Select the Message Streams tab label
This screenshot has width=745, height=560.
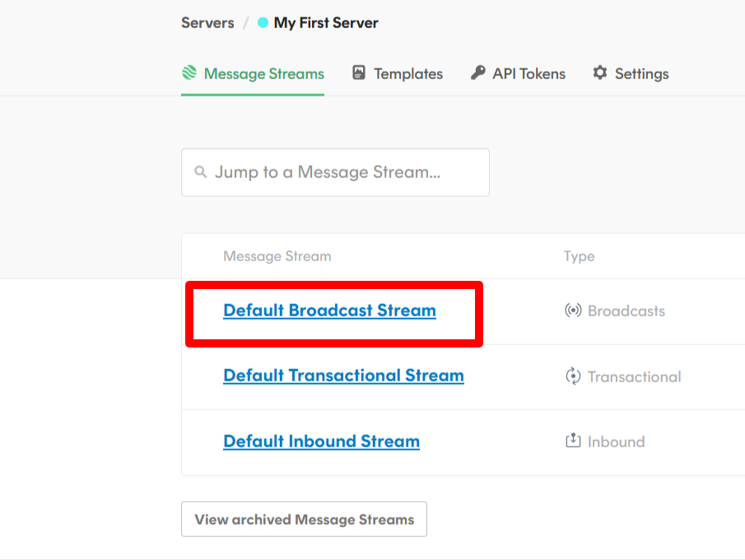click(263, 74)
